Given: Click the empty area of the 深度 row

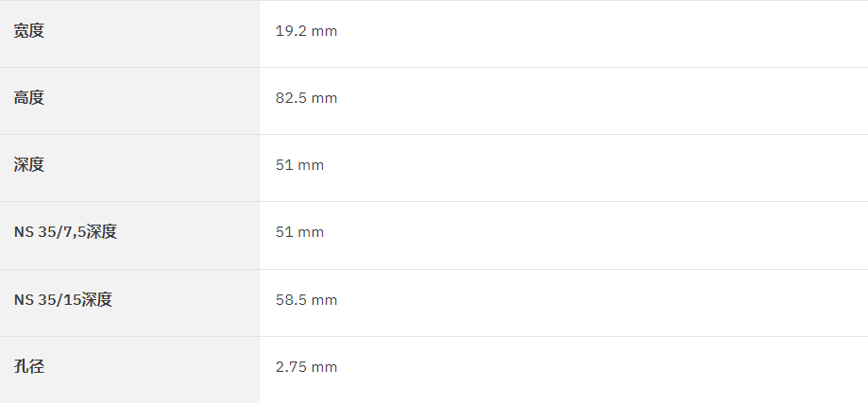Looking at the screenshot, I should 596,168.
